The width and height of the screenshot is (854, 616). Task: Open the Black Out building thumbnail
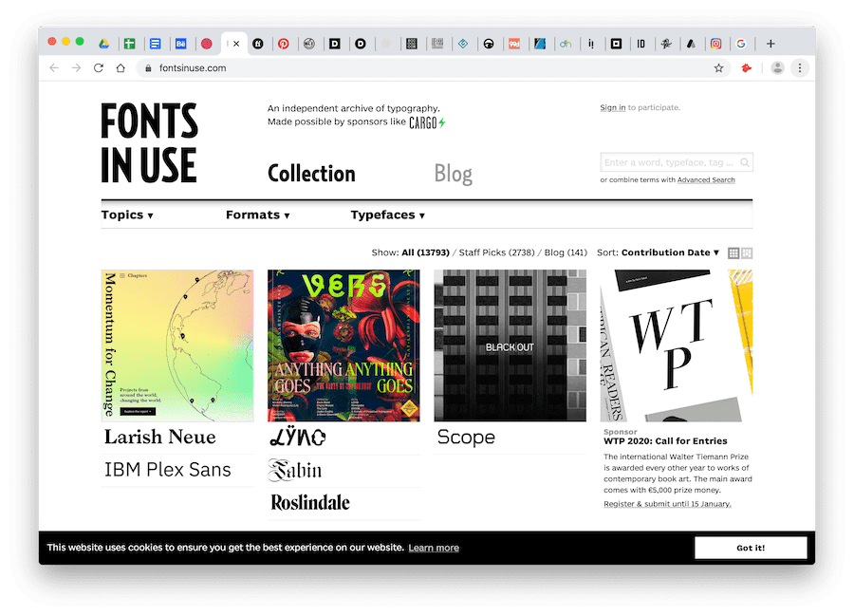coord(511,345)
